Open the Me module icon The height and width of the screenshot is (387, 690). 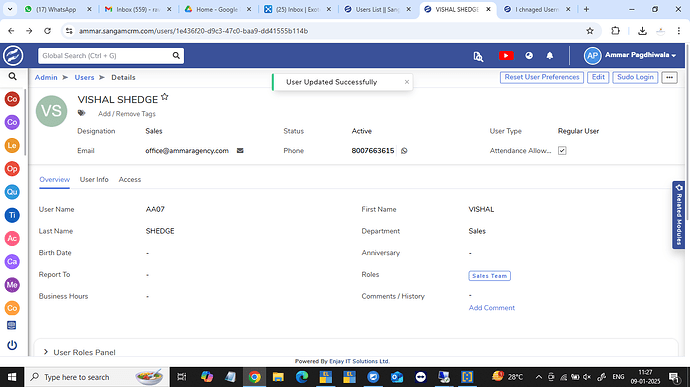[12, 285]
